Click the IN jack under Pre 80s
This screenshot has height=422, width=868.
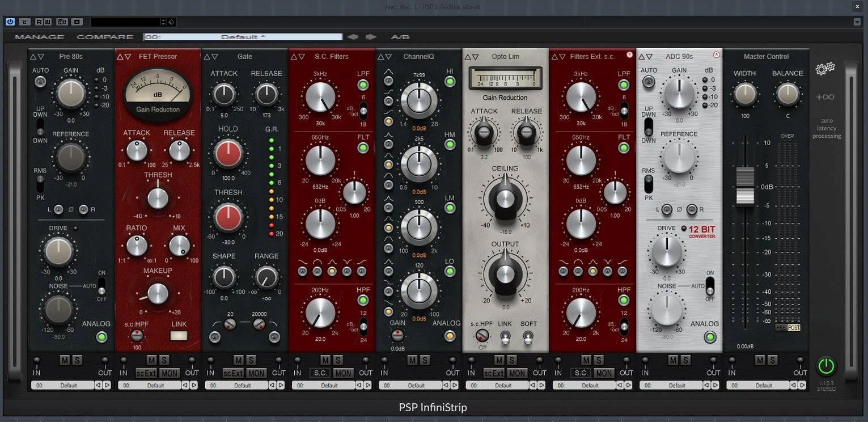click(37, 360)
